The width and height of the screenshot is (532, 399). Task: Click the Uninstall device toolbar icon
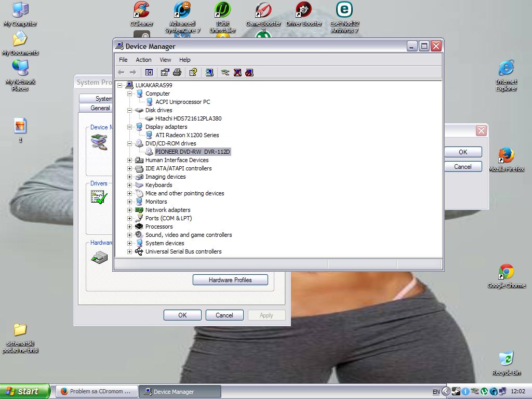point(237,72)
